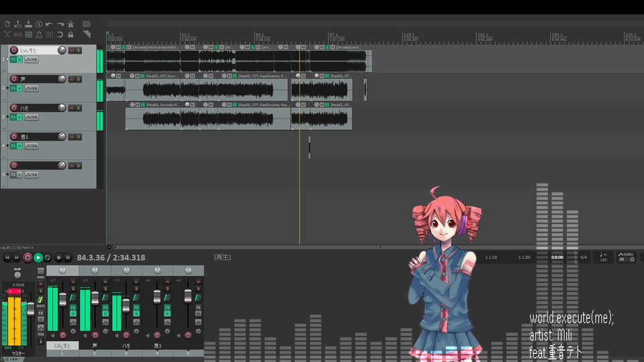This screenshot has width=644, height=362.
Task: Toggle auto-crossfade icon in toolbar
Action: click(x=7, y=34)
